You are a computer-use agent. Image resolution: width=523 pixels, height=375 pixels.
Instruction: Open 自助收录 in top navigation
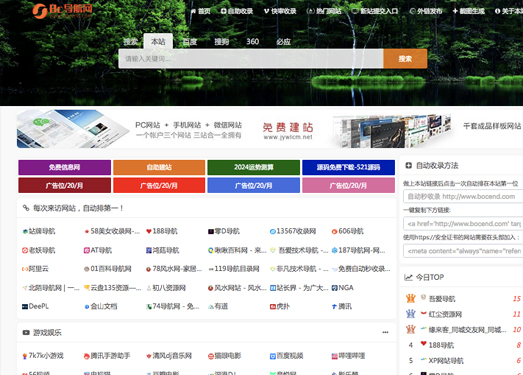[x=237, y=11]
